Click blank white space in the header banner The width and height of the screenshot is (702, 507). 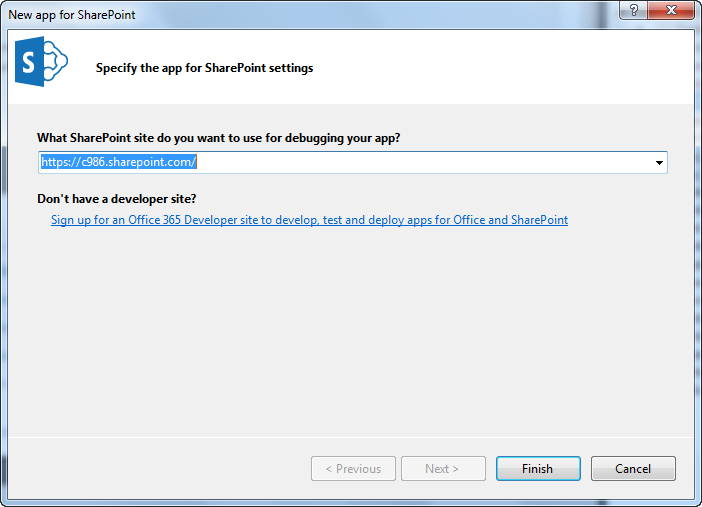[500, 68]
